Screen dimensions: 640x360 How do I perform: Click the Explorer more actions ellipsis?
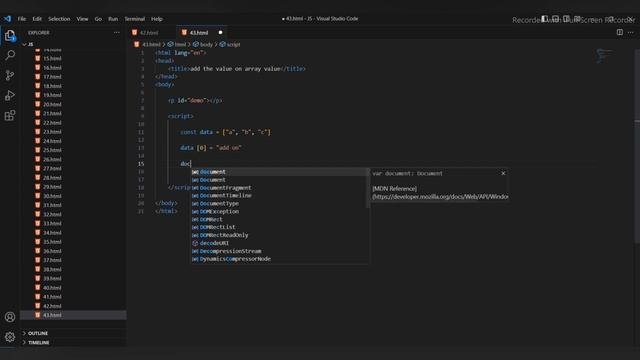coord(117,33)
